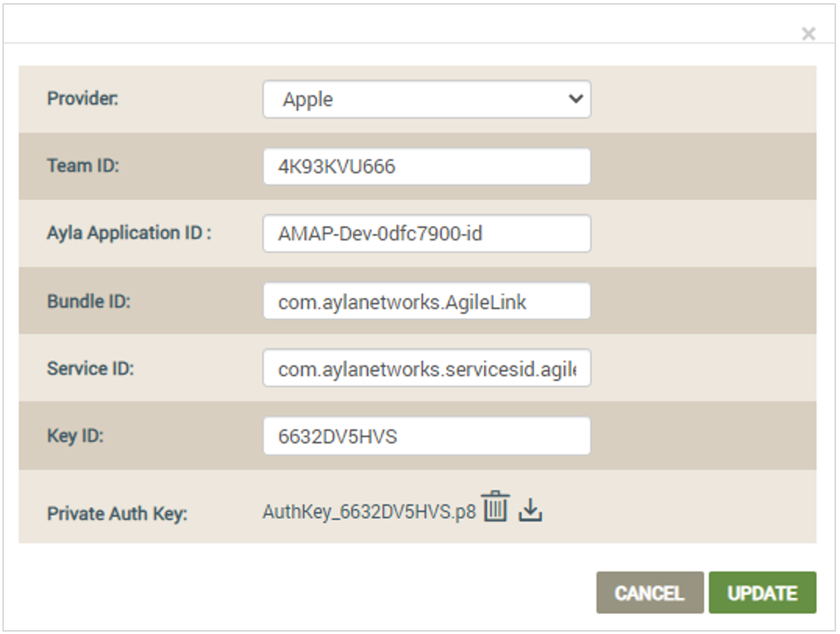Edit the Key ID input box
This screenshot has height=634, width=840.
(x=426, y=436)
